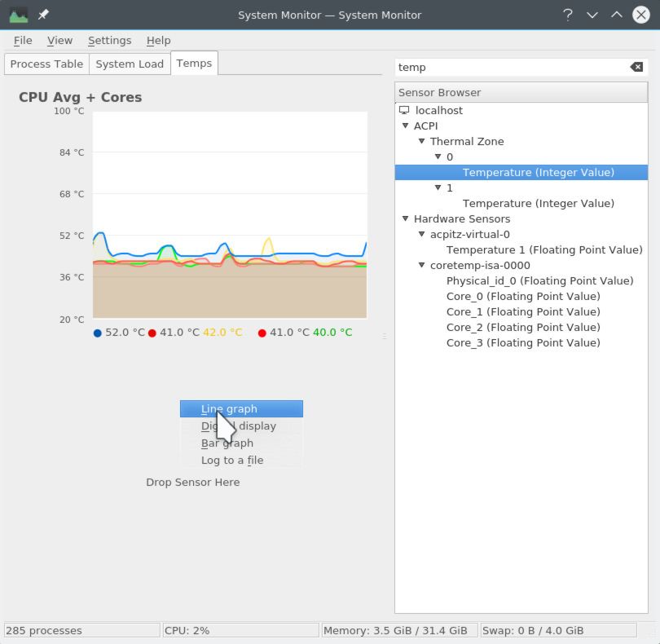
Task: Click the CPU Avg + Cores title
Action: [x=81, y=97]
